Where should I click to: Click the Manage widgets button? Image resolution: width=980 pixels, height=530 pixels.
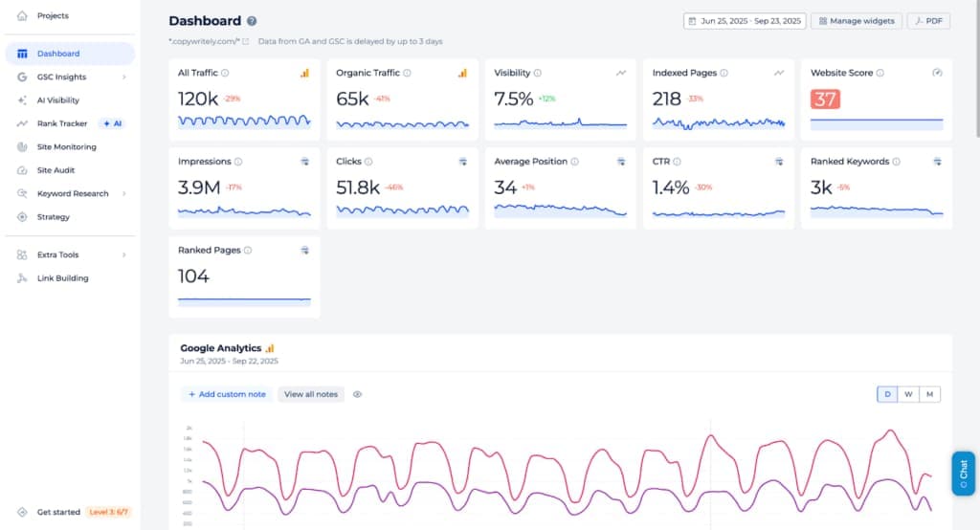coord(857,21)
